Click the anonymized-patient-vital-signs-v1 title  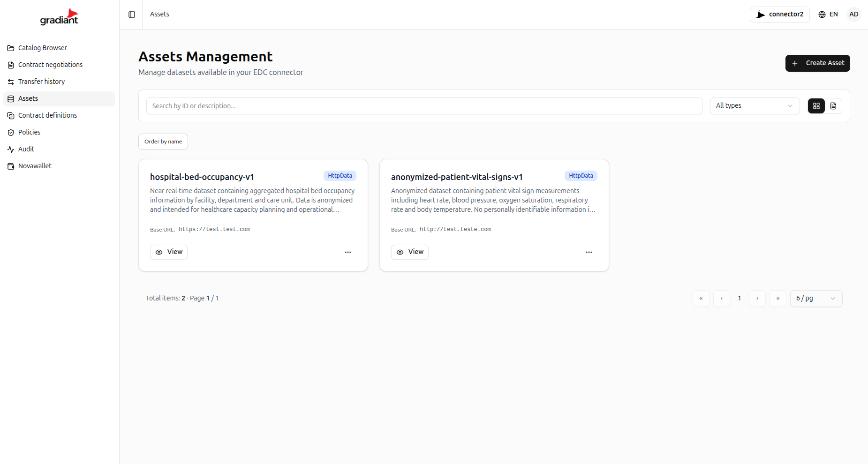tap(457, 177)
